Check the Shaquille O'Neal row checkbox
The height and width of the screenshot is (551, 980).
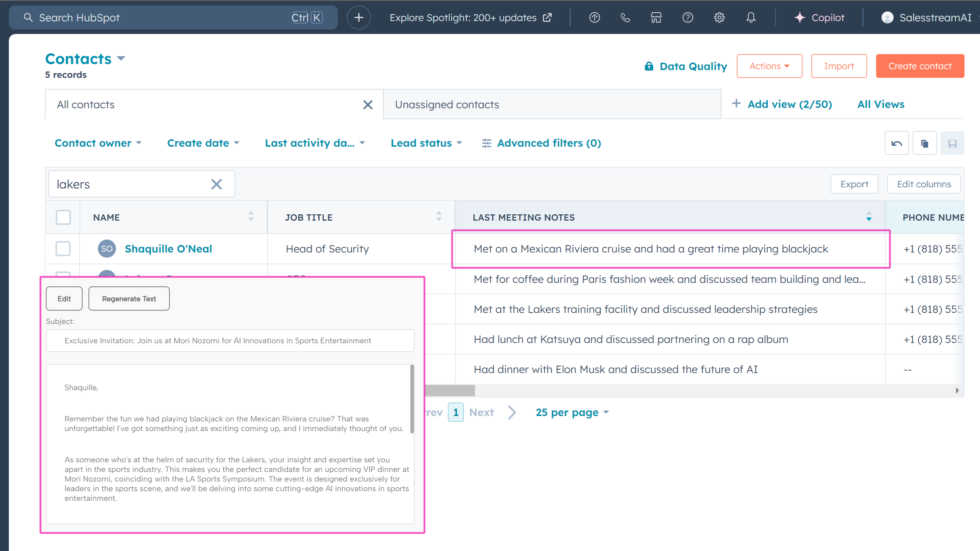63,249
